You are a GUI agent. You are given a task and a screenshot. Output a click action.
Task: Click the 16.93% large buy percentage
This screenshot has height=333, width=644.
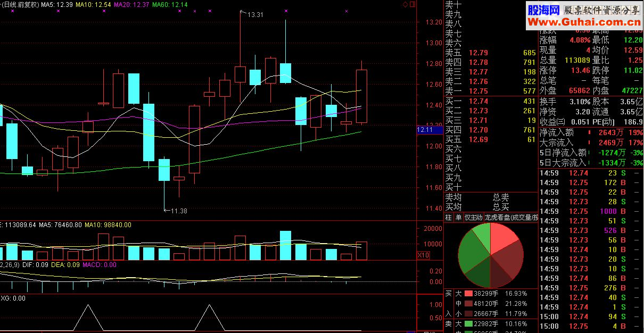[516, 293]
